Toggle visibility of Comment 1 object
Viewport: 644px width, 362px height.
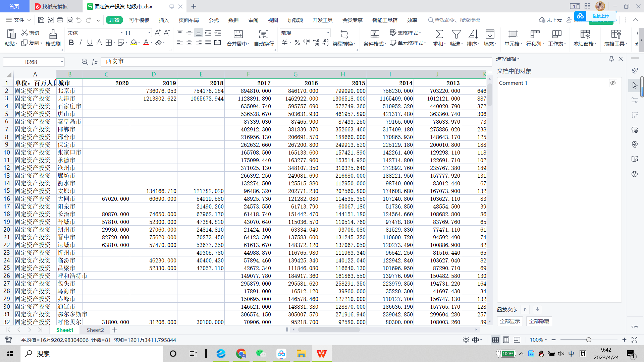coord(613,83)
